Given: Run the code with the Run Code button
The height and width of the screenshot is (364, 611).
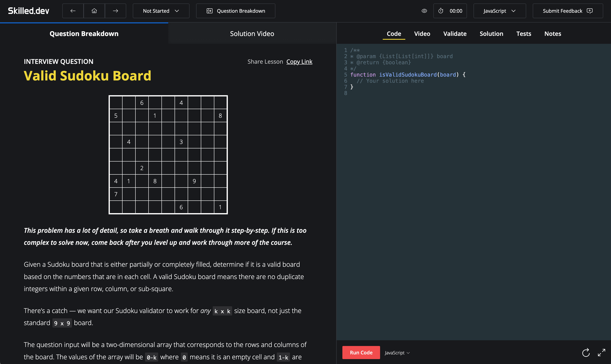Looking at the screenshot, I should pyautogui.click(x=361, y=353).
